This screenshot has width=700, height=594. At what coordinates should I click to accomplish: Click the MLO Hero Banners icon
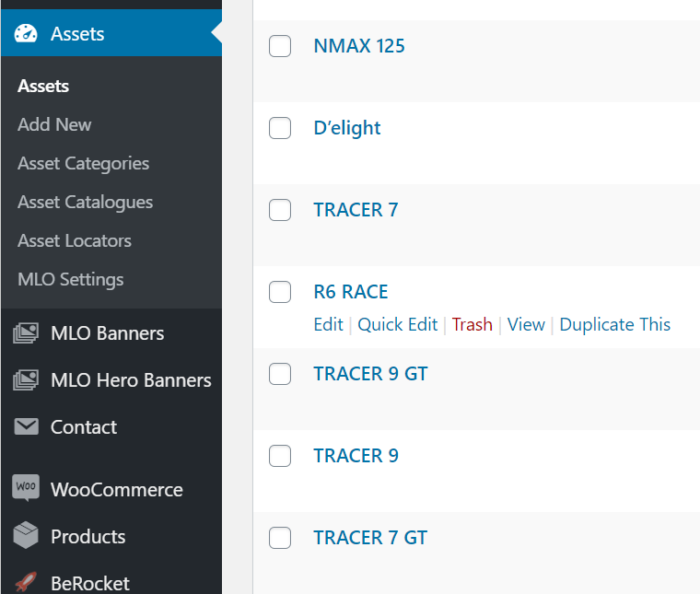click(26, 380)
